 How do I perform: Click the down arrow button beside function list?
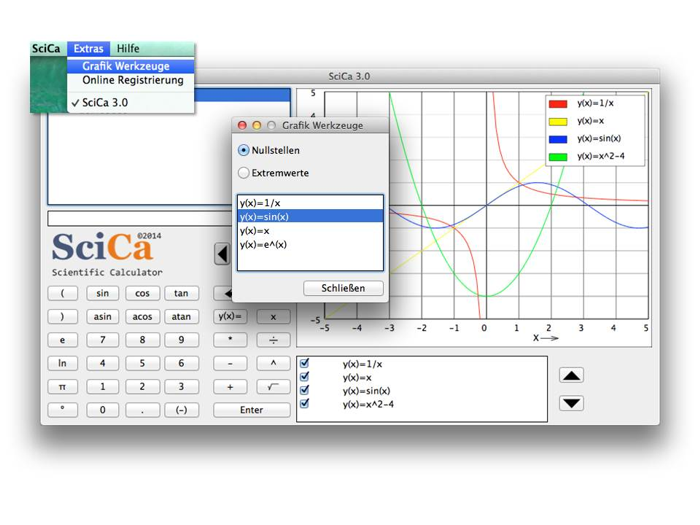[571, 403]
